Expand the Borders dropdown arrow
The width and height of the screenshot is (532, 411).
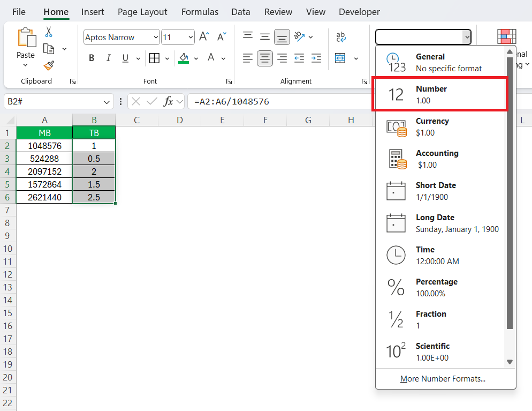(167, 59)
